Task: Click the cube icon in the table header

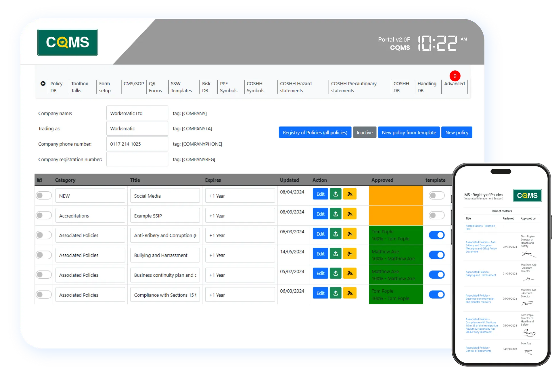Action: [x=40, y=180]
